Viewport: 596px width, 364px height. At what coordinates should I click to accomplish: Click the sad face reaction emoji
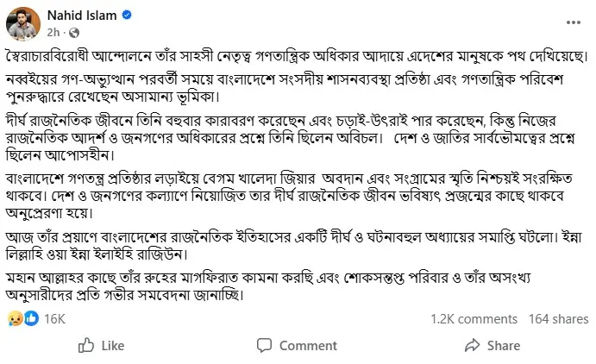point(16,318)
